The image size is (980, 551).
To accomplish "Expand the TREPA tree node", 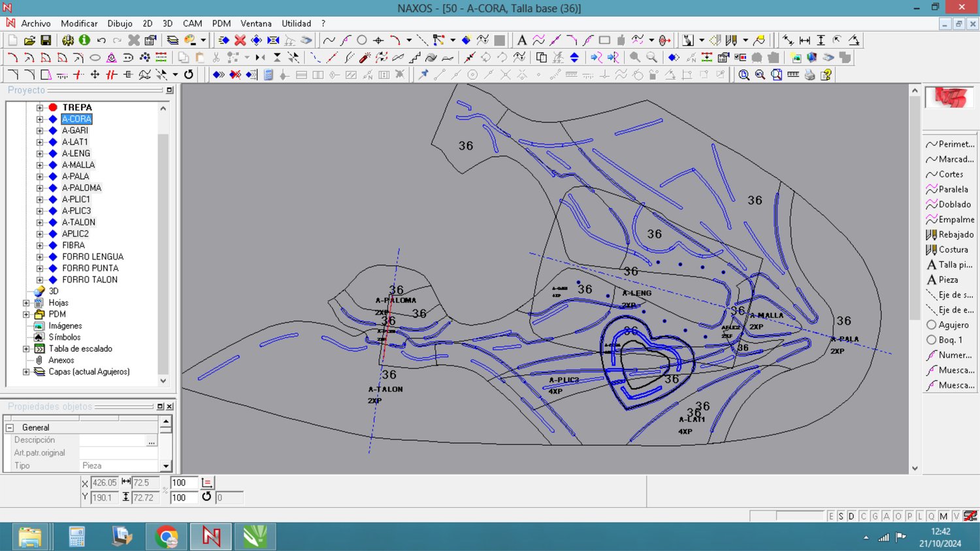I will tap(40, 107).
